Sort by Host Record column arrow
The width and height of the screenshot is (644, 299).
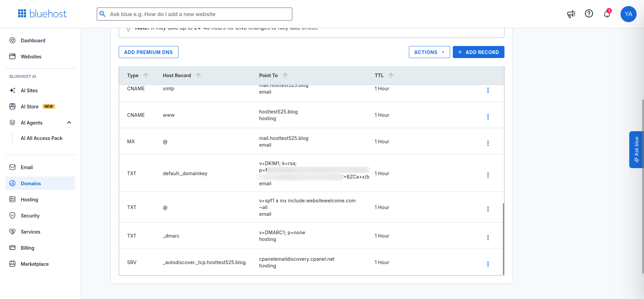pos(199,76)
